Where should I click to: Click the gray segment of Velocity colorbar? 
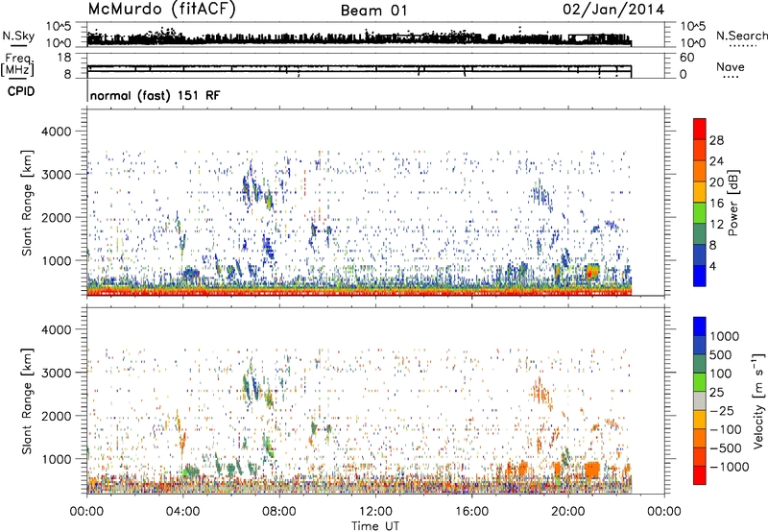700,400
